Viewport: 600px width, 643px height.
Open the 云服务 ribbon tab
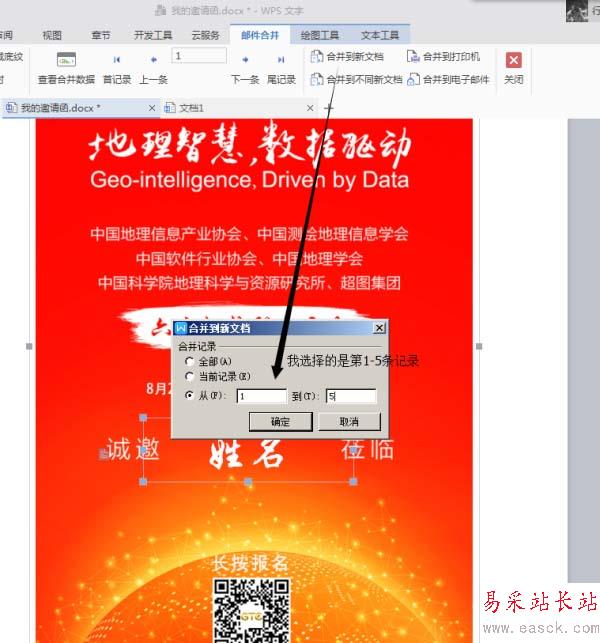pos(205,35)
